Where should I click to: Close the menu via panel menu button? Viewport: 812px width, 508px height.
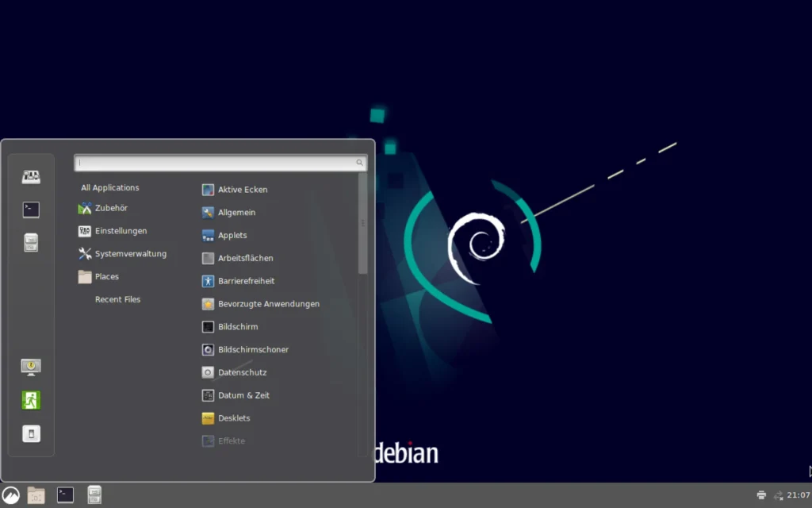(x=11, y=495)
